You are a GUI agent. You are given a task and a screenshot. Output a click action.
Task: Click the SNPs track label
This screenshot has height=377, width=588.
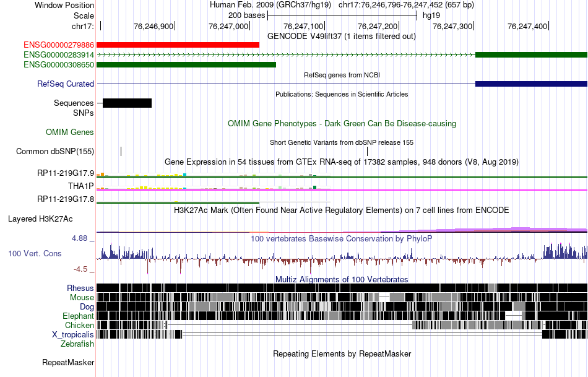click(84, 113)
